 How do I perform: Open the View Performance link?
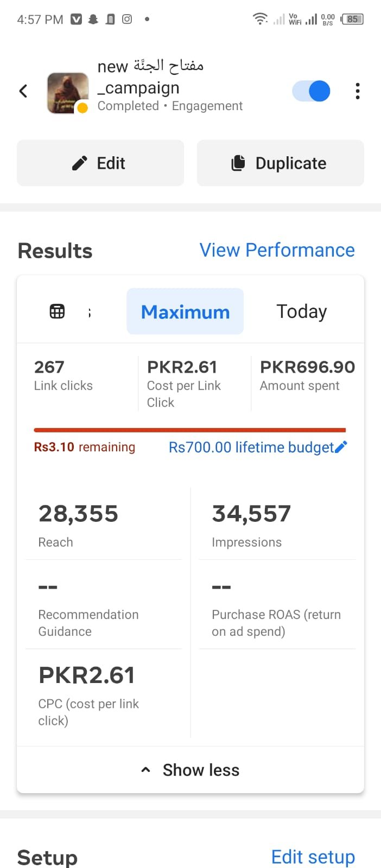pyautogui.click(x=277, y=250)
